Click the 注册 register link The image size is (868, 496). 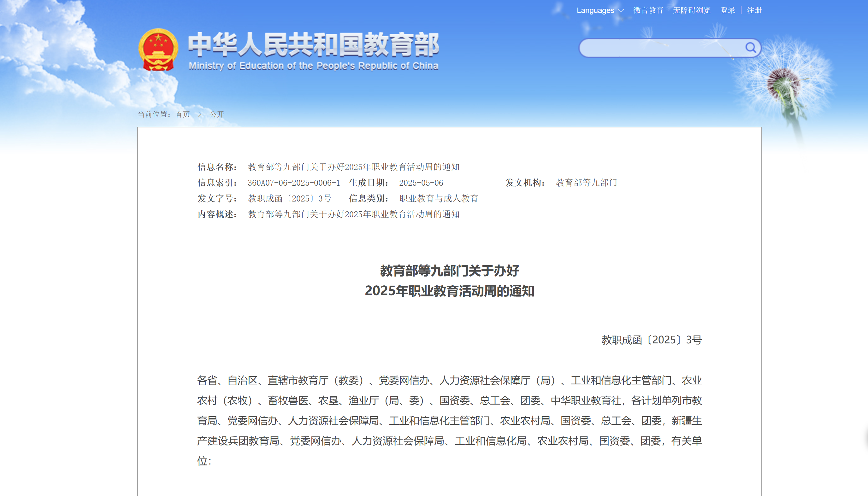pos(754,10)
